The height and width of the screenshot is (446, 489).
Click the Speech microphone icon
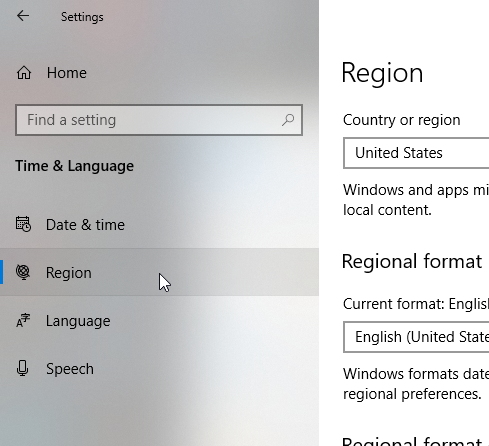pos(22,368)
